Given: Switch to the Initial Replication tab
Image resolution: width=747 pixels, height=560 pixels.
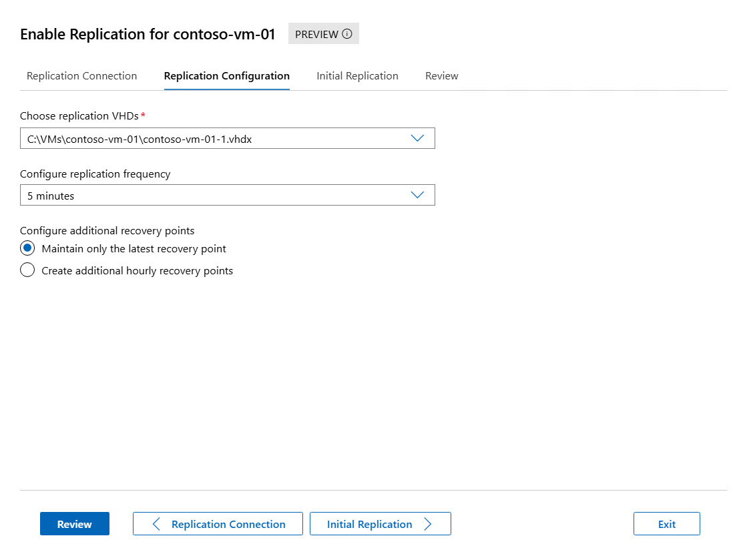Looking at the screenshot, I should click(357, 76).
